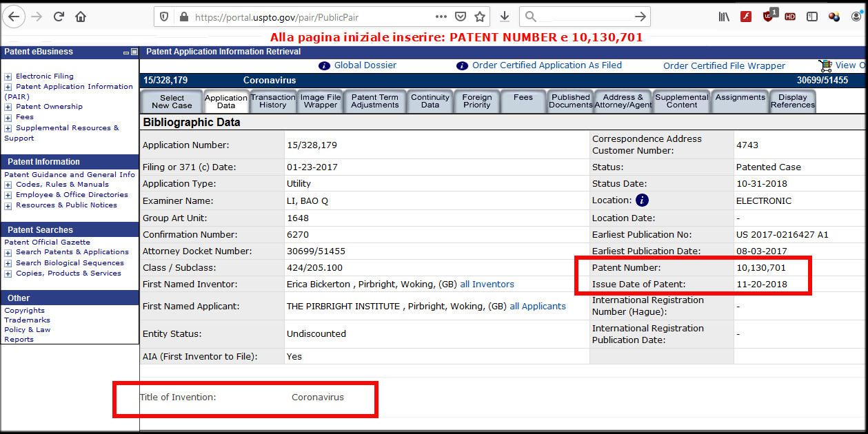The width and height of the screenshot is (868, 434).
Task: Show site security padlock info
Action: [x=183, y=17]
